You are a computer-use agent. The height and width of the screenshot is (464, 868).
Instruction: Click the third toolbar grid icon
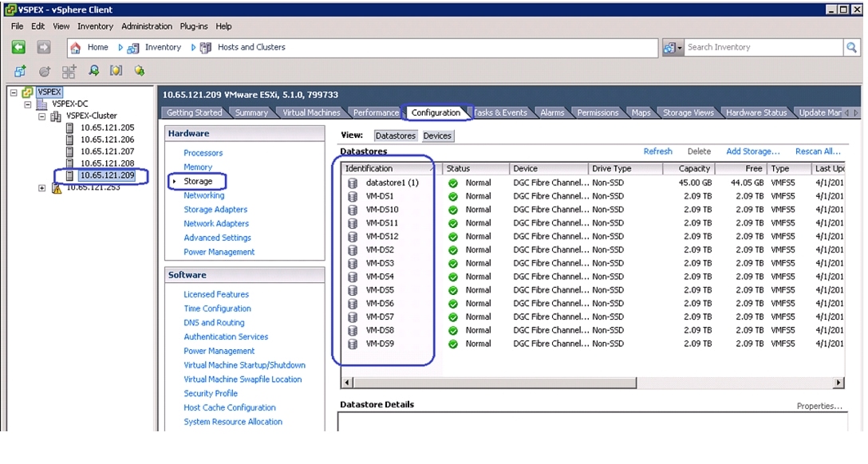[69, 71]
